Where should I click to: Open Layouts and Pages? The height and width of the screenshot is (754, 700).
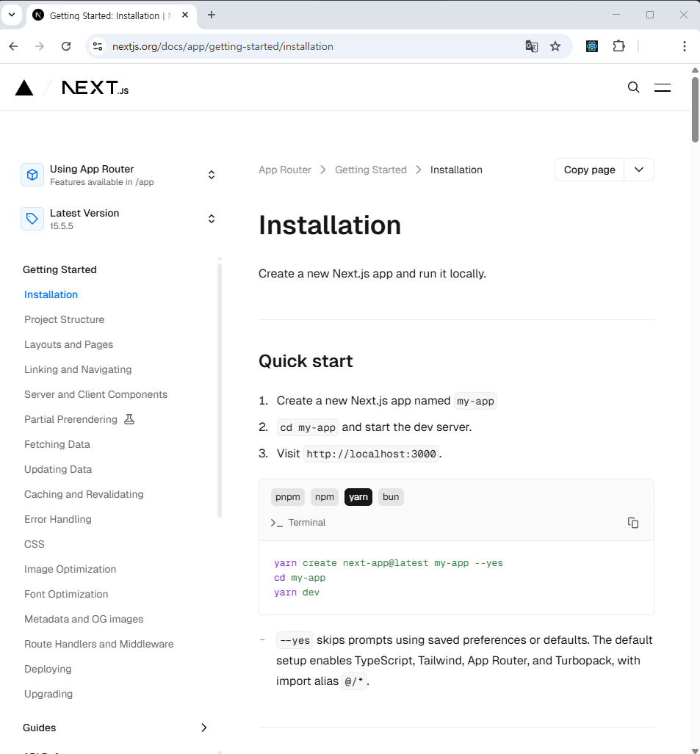(69, 345)
